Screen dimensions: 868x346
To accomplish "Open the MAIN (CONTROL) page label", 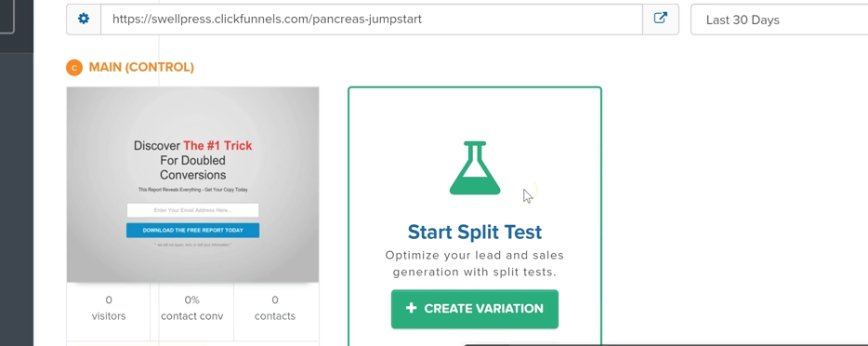I will tap(141, 68).
